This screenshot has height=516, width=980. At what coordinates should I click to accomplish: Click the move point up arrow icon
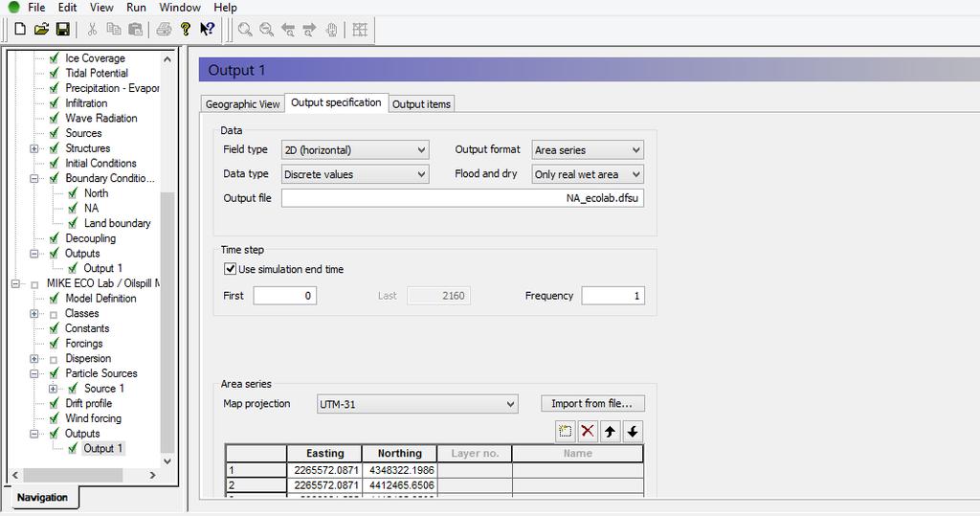point(610,431)
